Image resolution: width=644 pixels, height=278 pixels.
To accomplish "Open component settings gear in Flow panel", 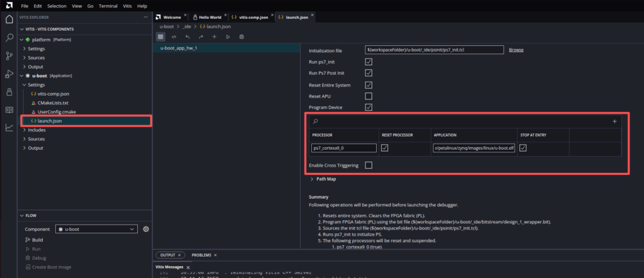I will [145, 229].
